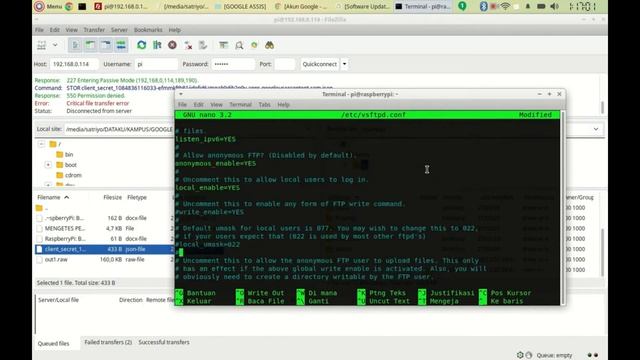Click the Quickconnect button
The width and height of the screenshot is (640, 360).
pyautogui.click(x=320, y=64)
